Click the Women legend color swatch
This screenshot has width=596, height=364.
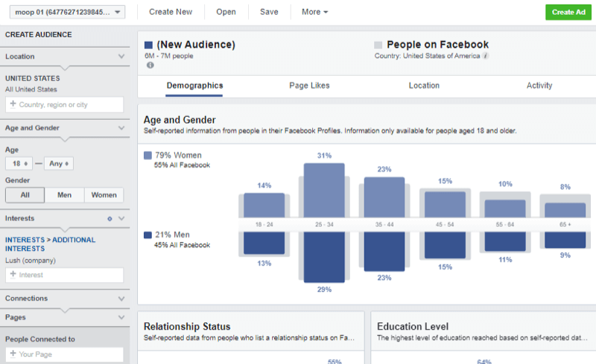click(148, 155)
